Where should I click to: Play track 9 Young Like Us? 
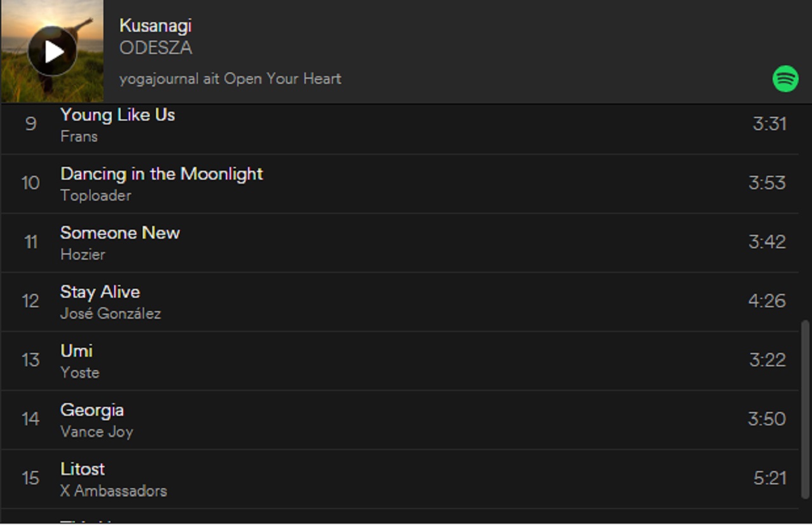118,115
